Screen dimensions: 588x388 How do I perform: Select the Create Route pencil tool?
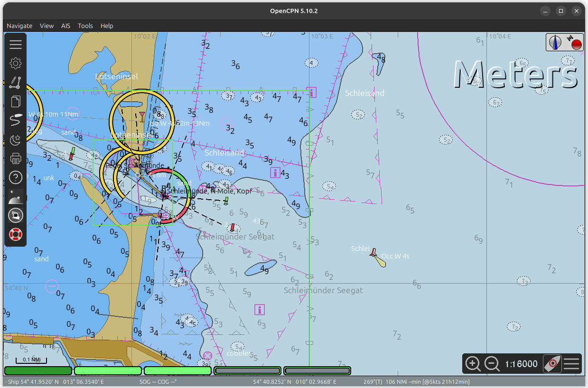tap(16, 83)
